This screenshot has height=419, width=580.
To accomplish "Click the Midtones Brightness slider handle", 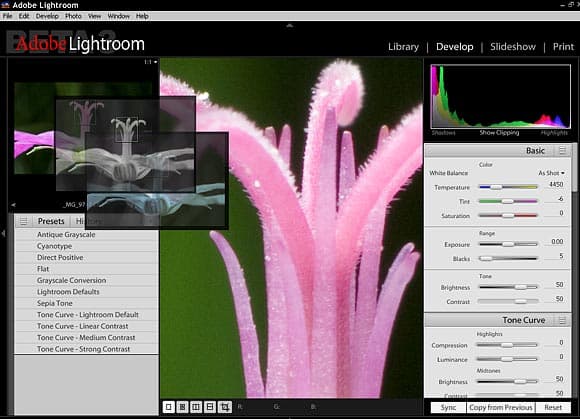I will [520, 381].
